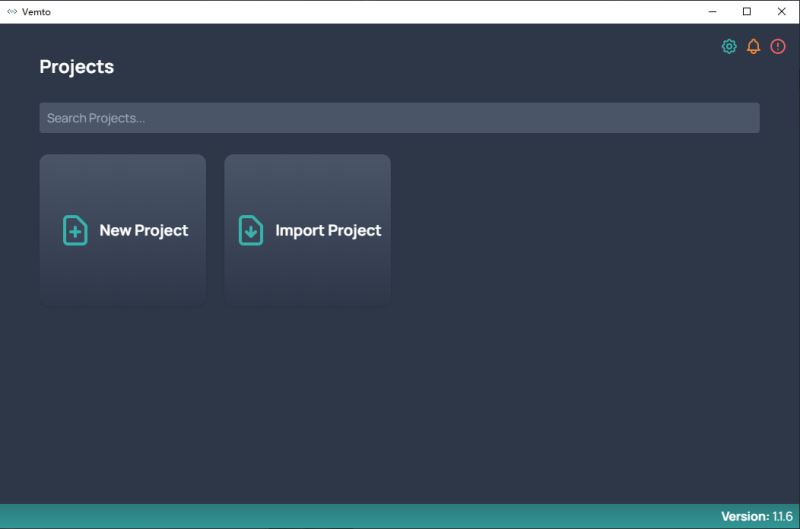Open the Import Project card
800x529 pixels.
pos(307,230)
